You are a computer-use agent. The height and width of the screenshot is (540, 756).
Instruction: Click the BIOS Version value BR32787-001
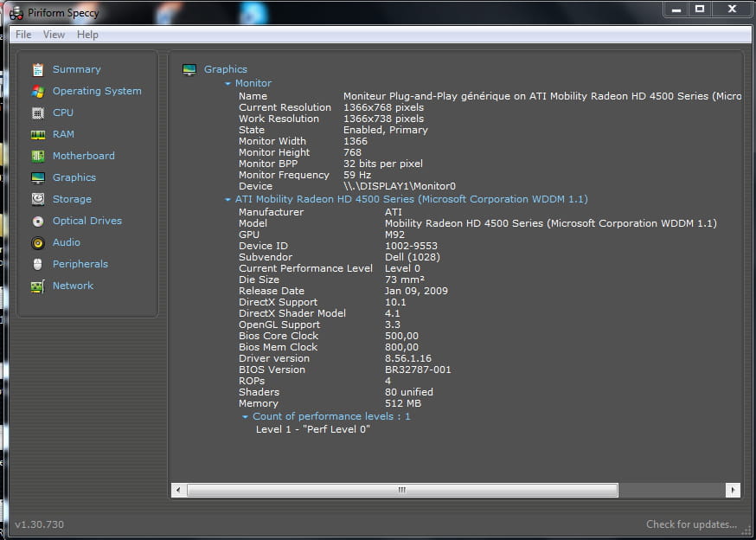[418, 370]
